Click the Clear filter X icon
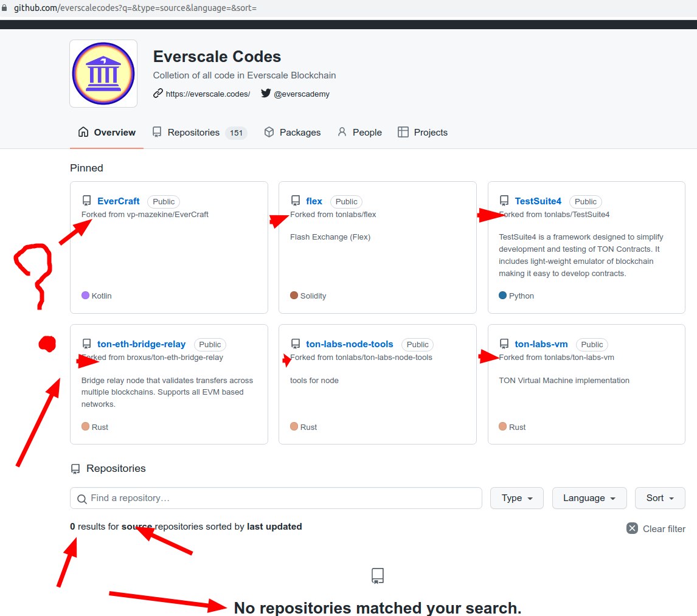The width and height of the screenshot is (697, 616). pos(633,528)
